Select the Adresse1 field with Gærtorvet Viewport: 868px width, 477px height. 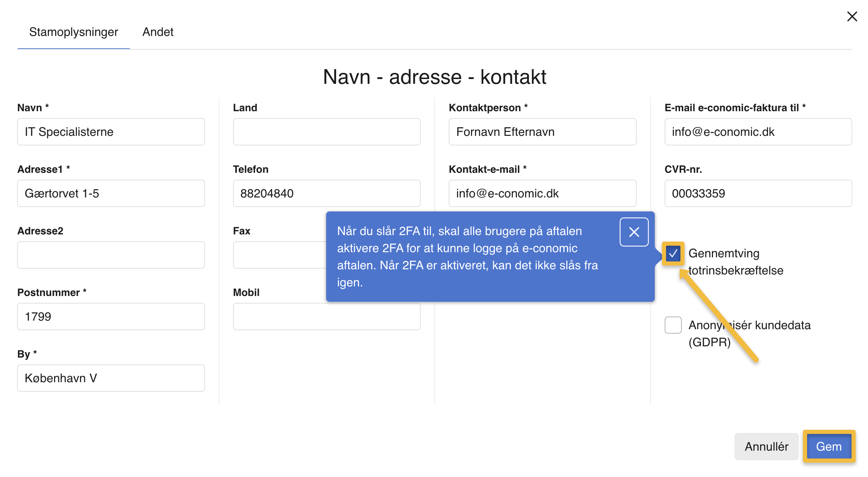111,193
